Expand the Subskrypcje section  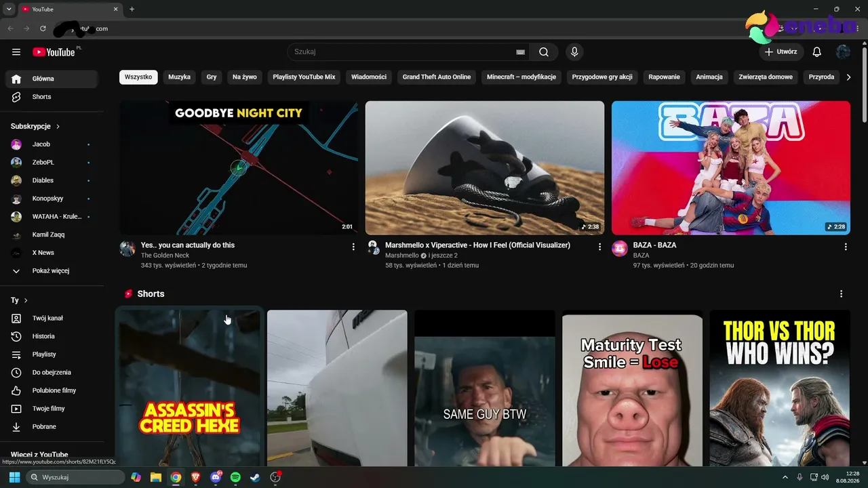click(x=35, y=126)
